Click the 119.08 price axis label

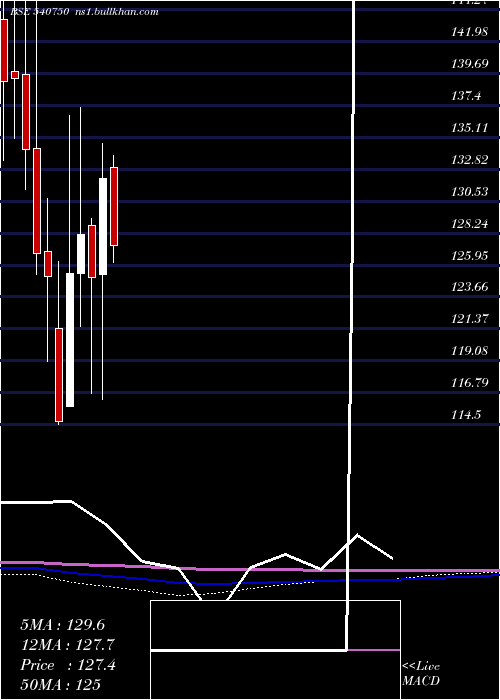click(x=469, y=351)
